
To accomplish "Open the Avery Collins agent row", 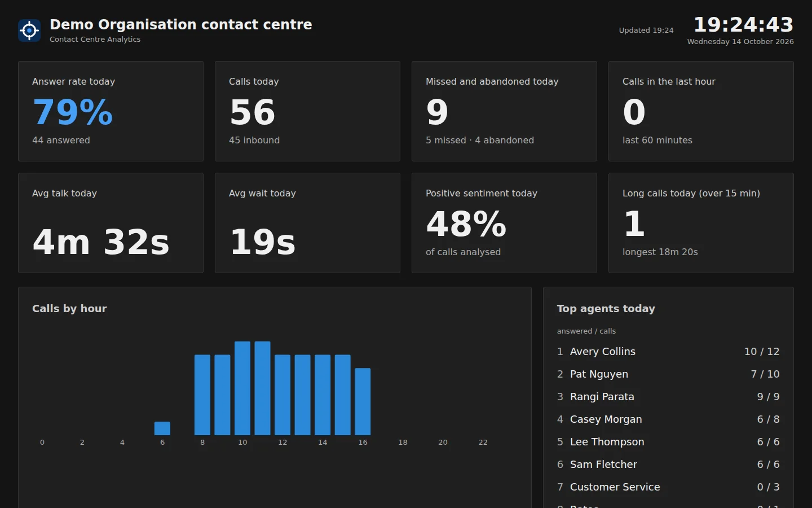I will pos(668,352).
